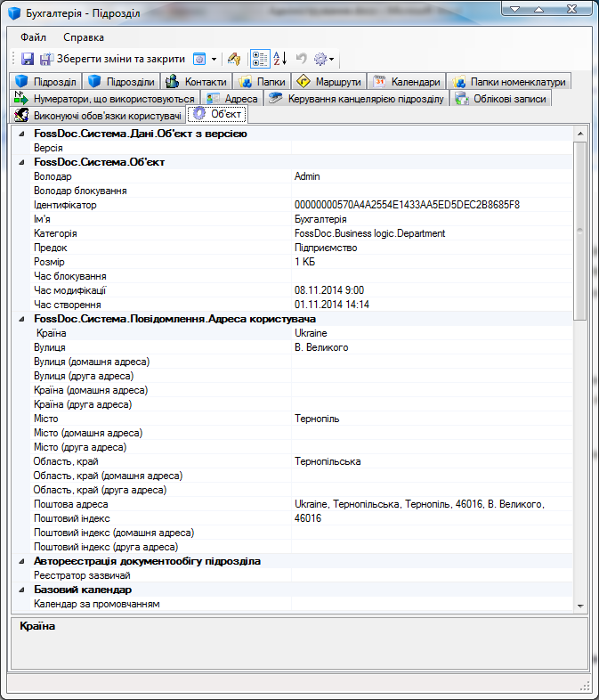The height and width of the screenshot is (700, 599).
Task: Switch to the Підрозділи tab
Action: pos(122,82)
